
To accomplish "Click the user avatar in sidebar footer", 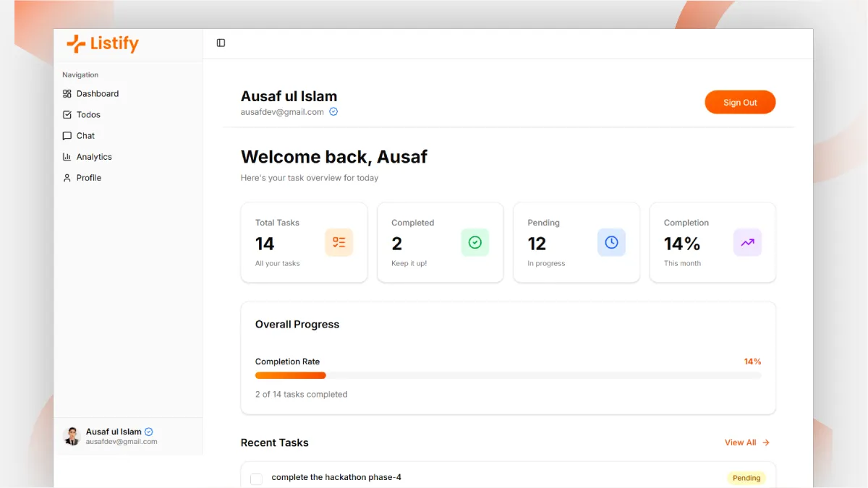I will point(72,436).
